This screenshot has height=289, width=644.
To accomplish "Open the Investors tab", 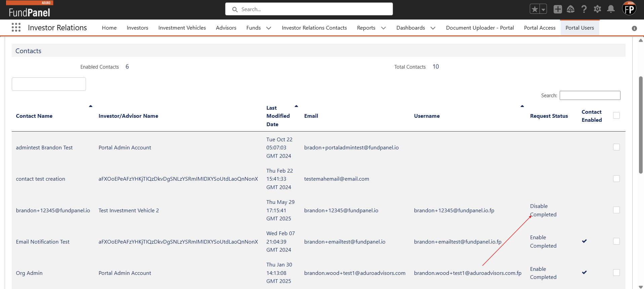I will coord(137,28).
